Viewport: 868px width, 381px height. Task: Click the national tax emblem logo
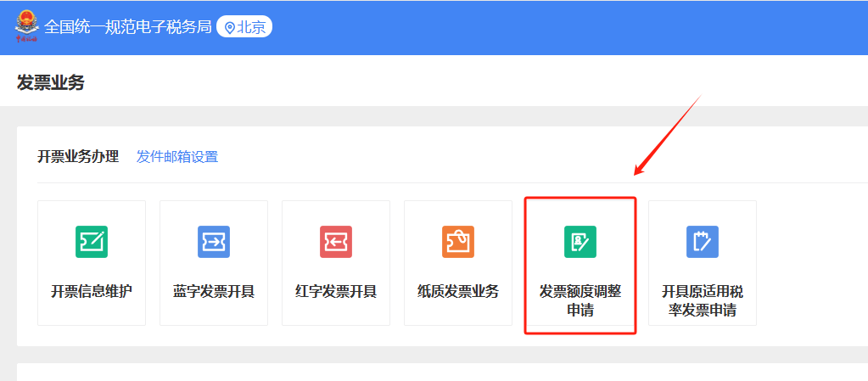pos(26,24)
